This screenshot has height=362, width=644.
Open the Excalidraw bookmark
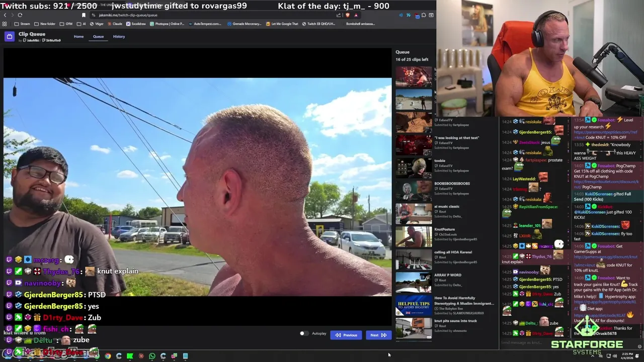point(136,24)
